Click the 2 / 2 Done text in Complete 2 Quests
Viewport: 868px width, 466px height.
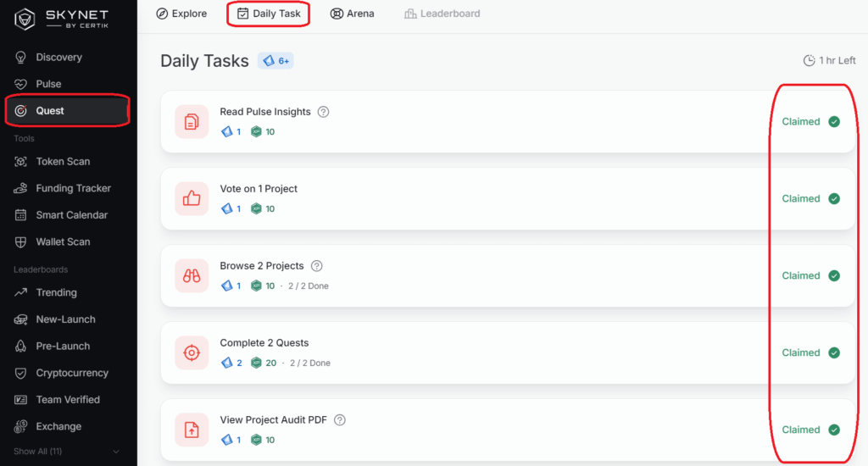[x=310, y=363]
